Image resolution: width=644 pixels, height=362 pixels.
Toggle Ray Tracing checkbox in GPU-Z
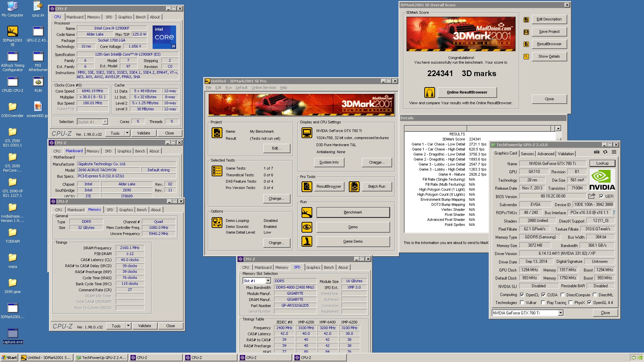pyautogui.click(x=543, y=303)
